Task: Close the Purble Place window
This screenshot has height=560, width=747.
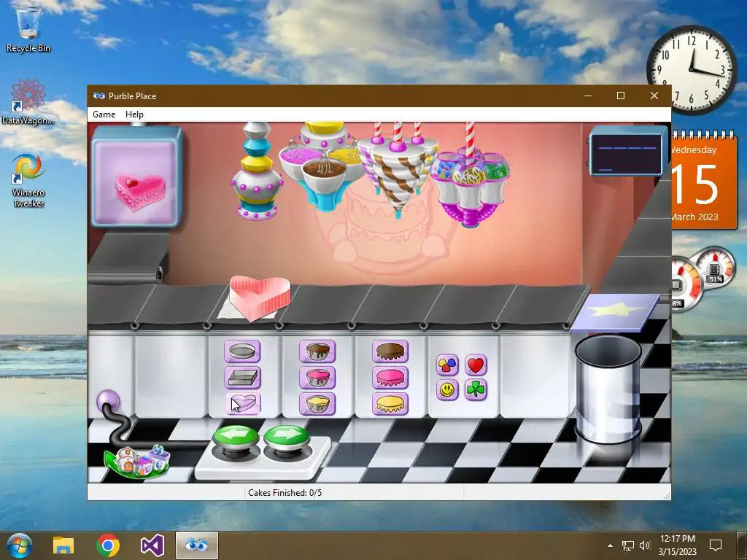Action: click(654, 96)
